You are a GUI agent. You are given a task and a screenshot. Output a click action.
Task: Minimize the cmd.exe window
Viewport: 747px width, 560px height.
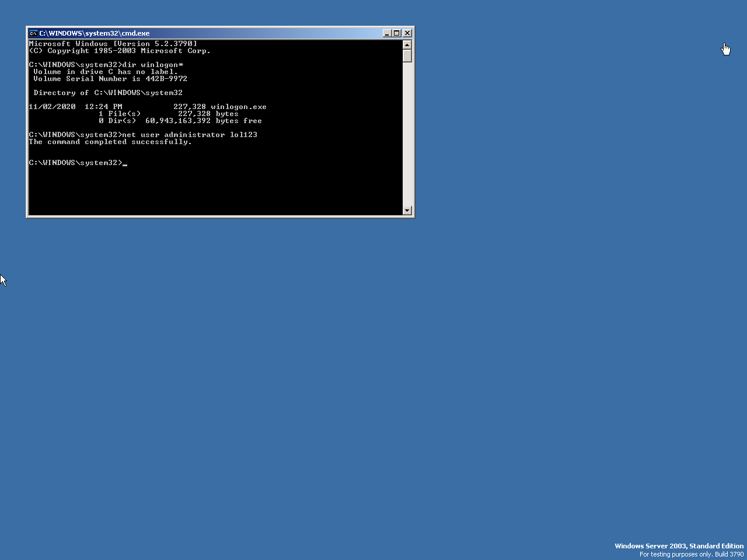click(x=386, y=33)
